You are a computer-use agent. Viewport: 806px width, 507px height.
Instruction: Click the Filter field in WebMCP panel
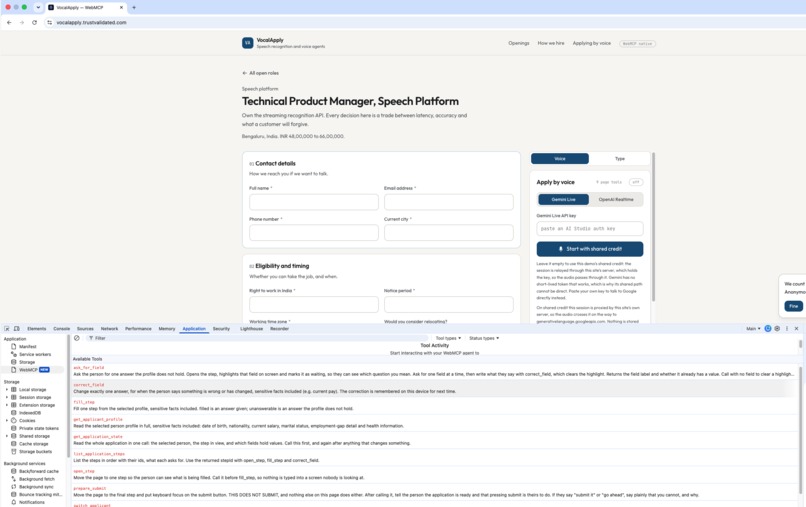pyautogui.click(x=257, y=338)
